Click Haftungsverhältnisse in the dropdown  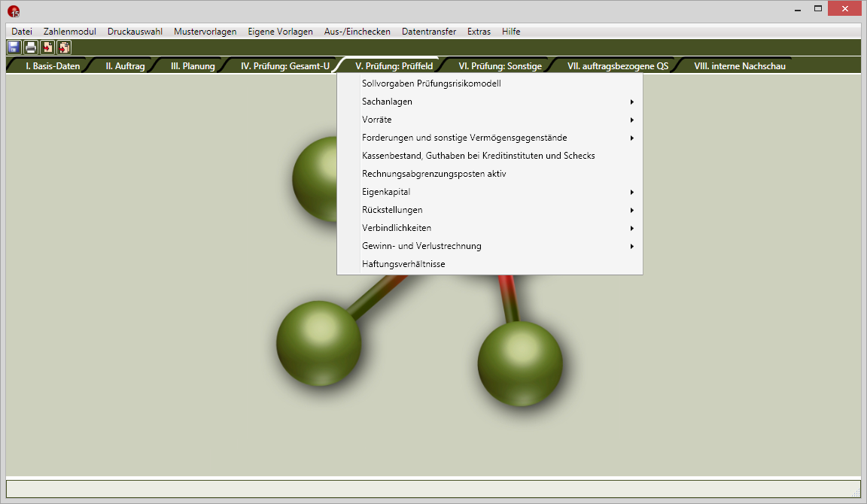[x=403, y=264]
